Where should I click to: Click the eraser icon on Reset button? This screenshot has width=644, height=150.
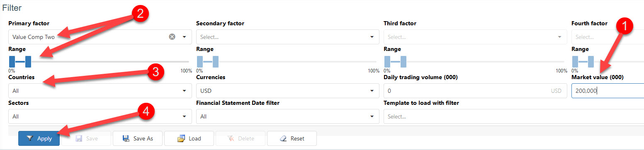284,138
